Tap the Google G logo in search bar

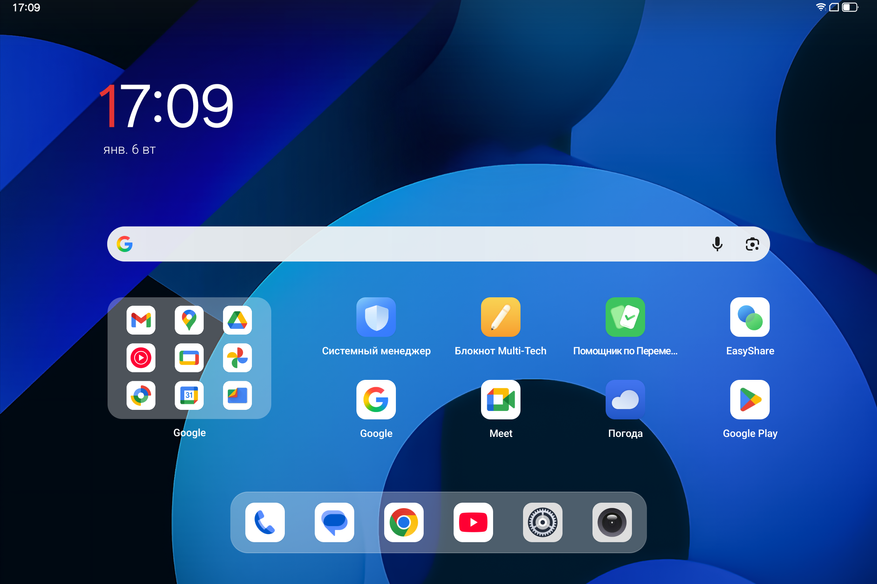[125, 244]
